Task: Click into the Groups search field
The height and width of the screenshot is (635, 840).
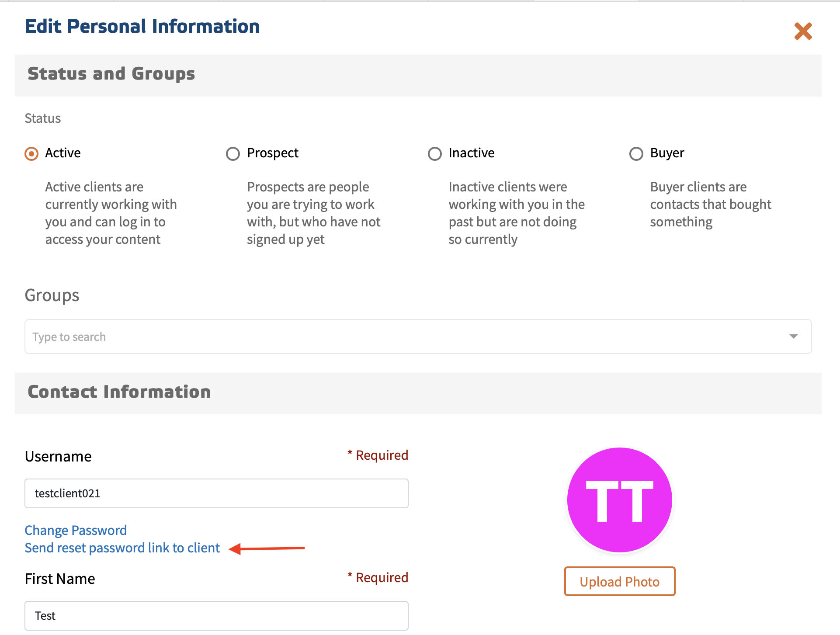Action: [393, 337]
